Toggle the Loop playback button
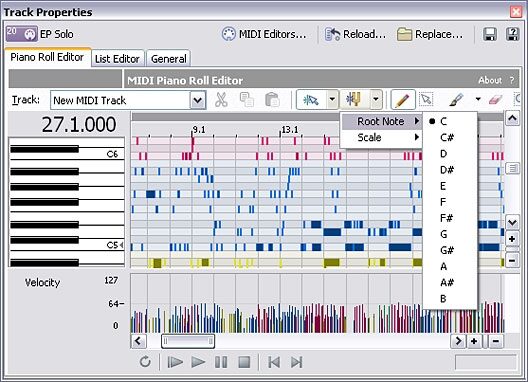528x382 pixels. tap(145, 362)
